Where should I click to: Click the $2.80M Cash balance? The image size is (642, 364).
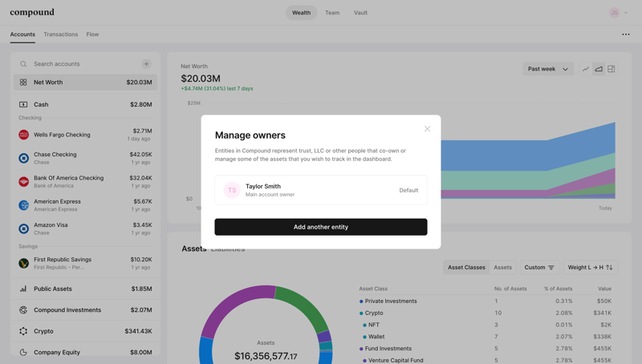[141, 104]
